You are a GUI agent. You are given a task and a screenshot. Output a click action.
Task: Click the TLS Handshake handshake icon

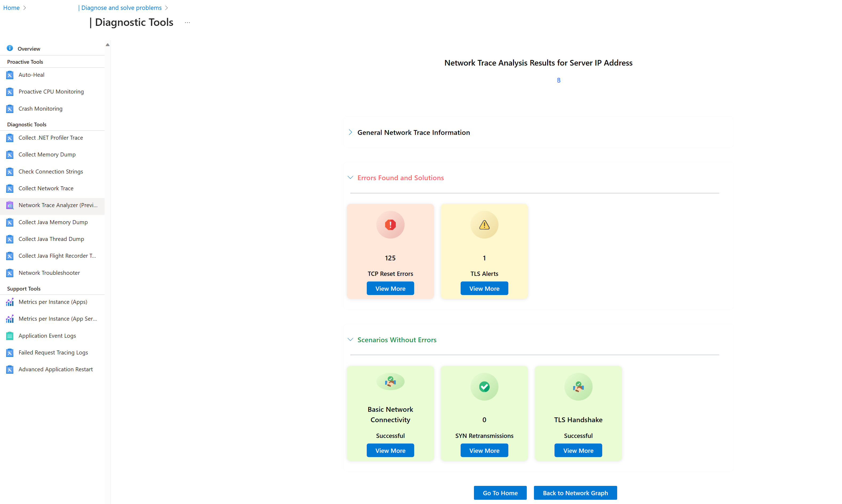click(578, 386)
